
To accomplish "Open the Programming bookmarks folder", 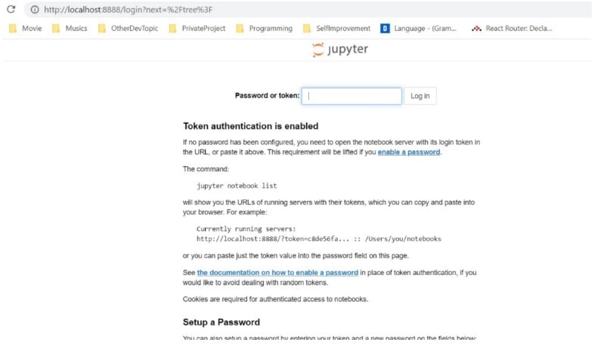I will pos(264,29).
